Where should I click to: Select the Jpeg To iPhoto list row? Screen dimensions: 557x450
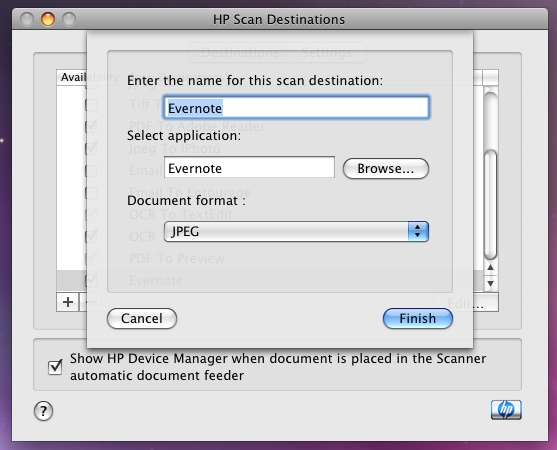[x=270, y=148]
